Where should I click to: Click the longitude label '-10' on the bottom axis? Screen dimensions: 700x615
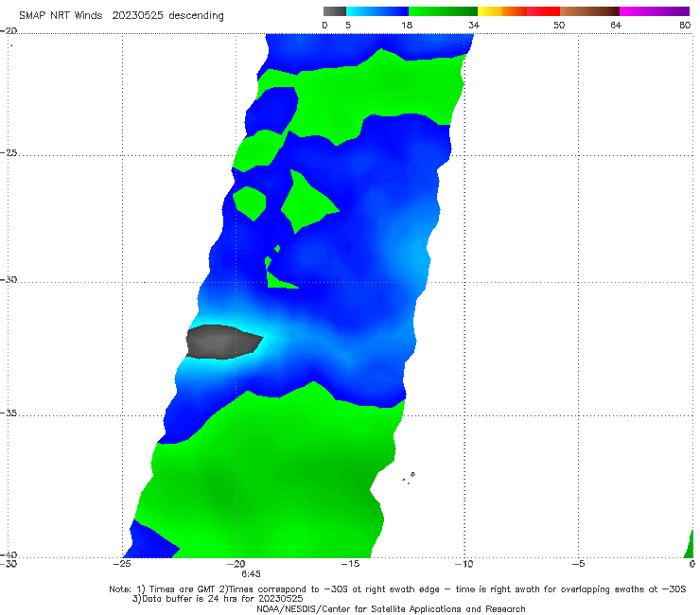click(x=464, y=564)
